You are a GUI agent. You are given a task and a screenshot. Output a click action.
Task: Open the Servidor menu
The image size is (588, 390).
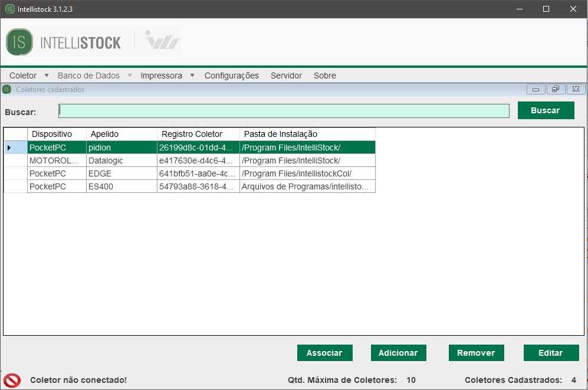(x=286, y=76)
